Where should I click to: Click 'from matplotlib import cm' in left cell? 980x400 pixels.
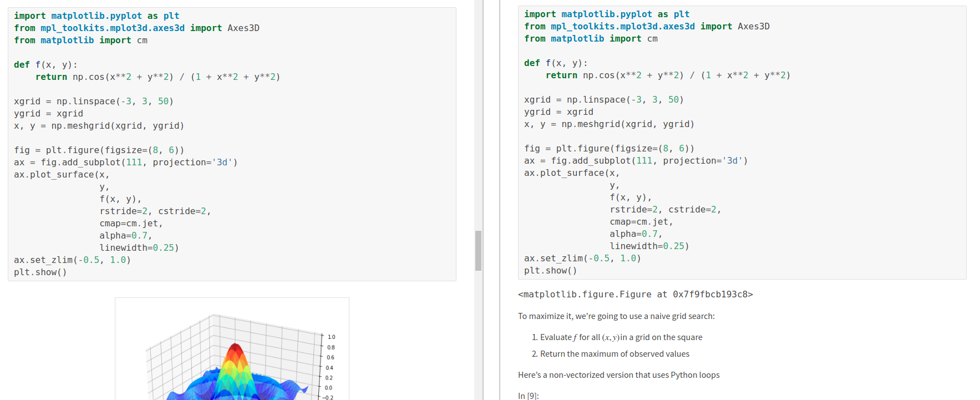pyautogui.click(x=80, y=40)
